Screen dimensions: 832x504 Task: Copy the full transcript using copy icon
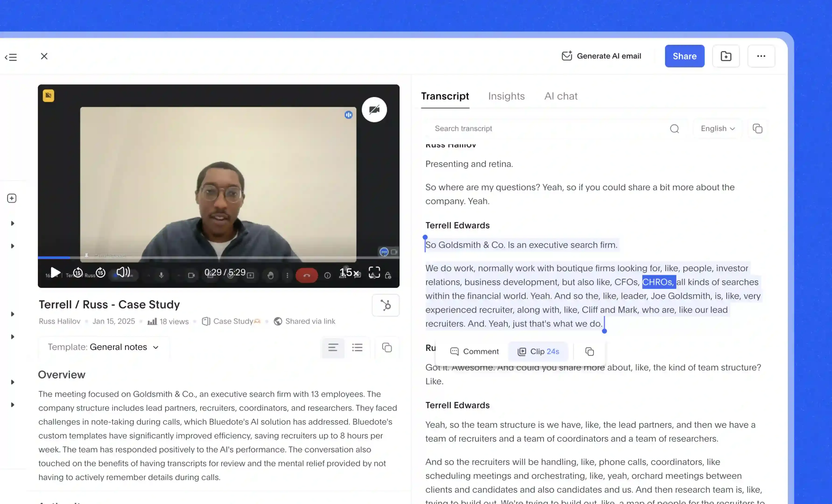(757, 129)
